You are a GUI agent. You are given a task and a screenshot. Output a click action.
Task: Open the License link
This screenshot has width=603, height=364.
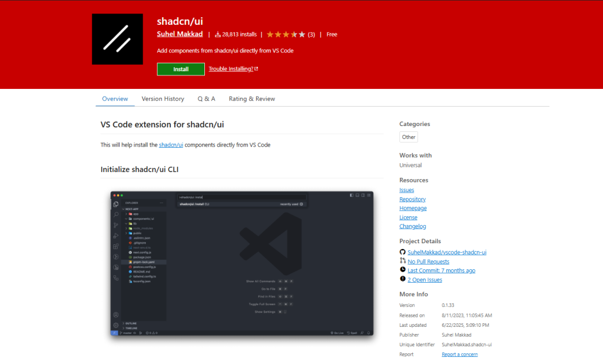coord(408,217)
